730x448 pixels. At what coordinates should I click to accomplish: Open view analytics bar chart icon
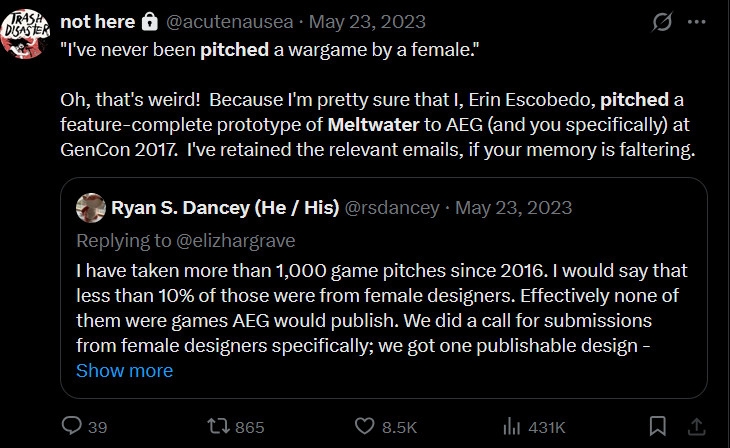pos(511,426)
